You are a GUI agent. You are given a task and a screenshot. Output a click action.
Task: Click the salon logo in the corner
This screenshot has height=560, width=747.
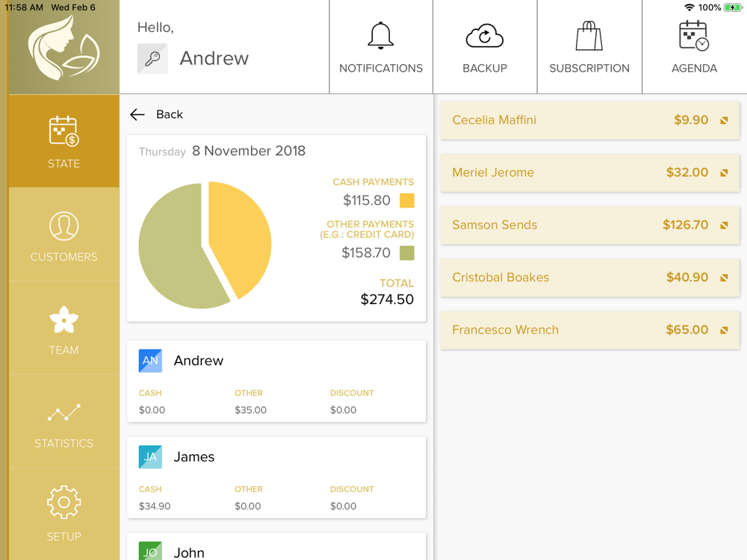(x=63, y=47)
